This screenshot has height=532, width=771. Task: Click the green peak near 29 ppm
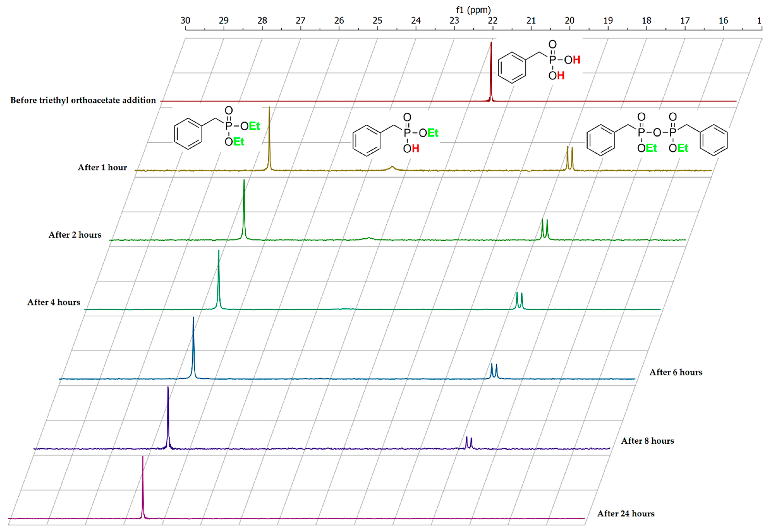click(x=244, y=207)
